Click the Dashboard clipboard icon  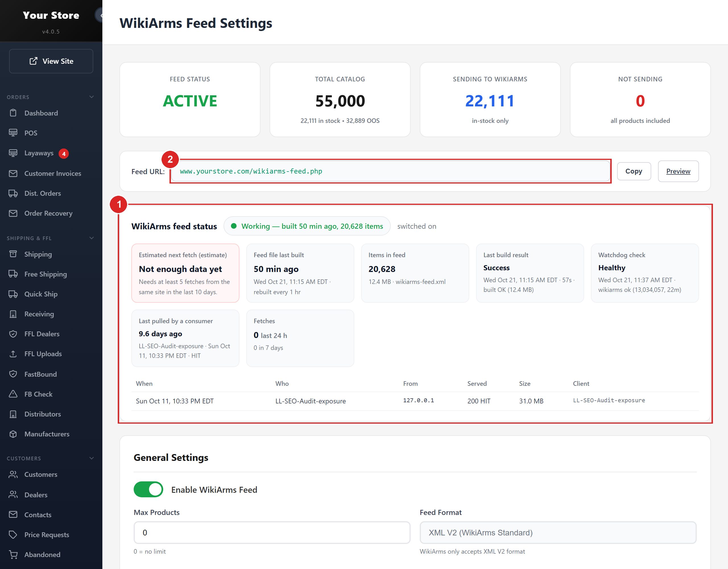(13, 113)
